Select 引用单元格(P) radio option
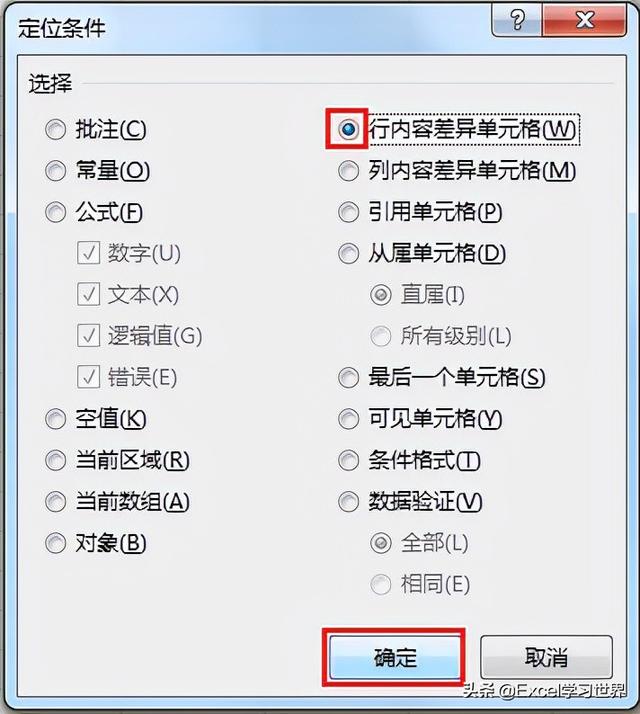The height and width of the screenshot is (714, 640). tap(348, 213)
